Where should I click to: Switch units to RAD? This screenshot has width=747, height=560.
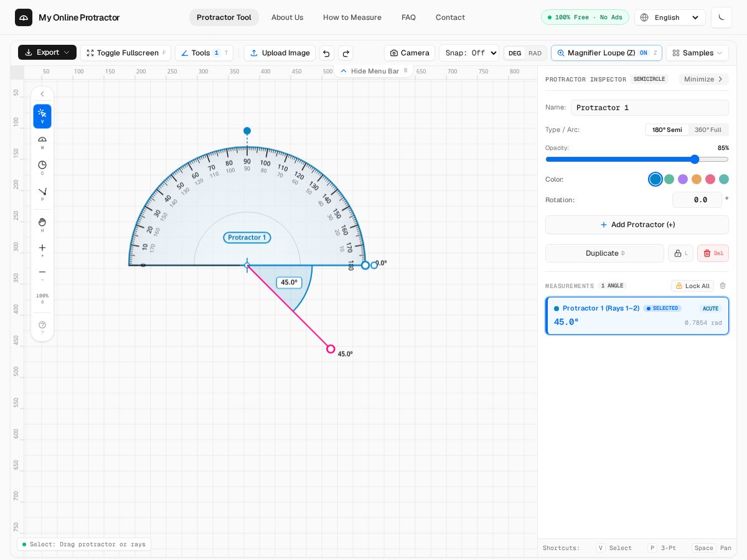point(535,53)
